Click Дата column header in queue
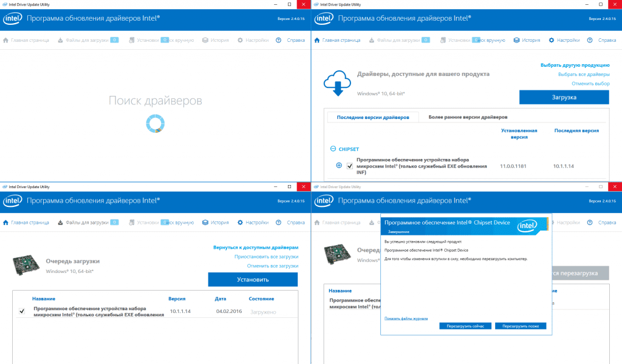This screenshot has width=622, height=364. pos(220,298)
